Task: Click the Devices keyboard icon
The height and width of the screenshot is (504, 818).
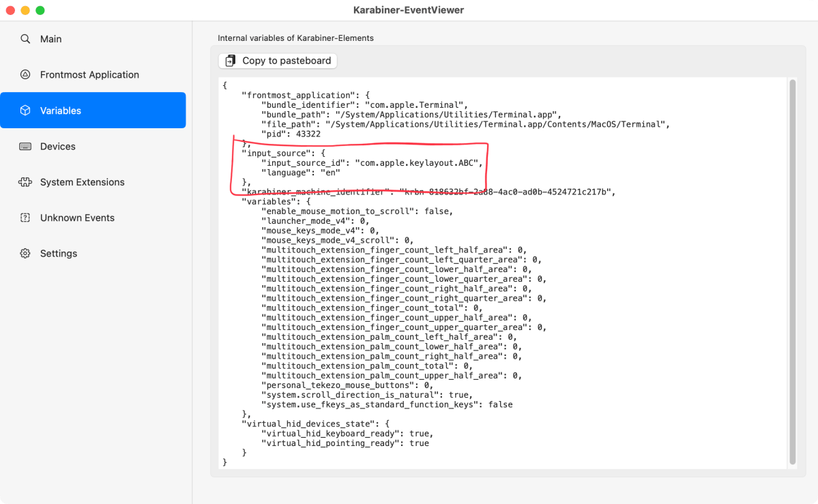Action: point(25,146)
